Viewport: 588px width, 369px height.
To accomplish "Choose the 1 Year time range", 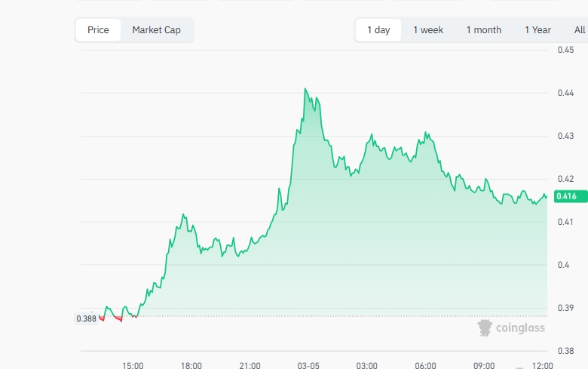I will pos(537,30).
